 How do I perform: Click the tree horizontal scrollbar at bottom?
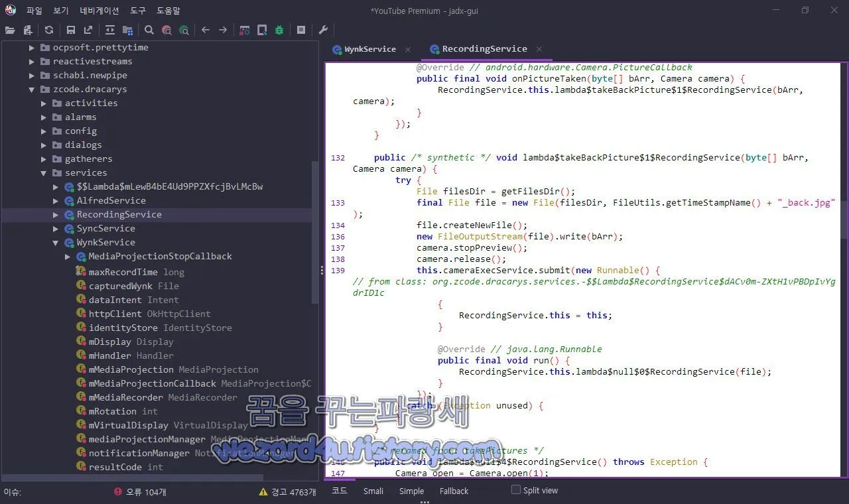pos(133,478)
